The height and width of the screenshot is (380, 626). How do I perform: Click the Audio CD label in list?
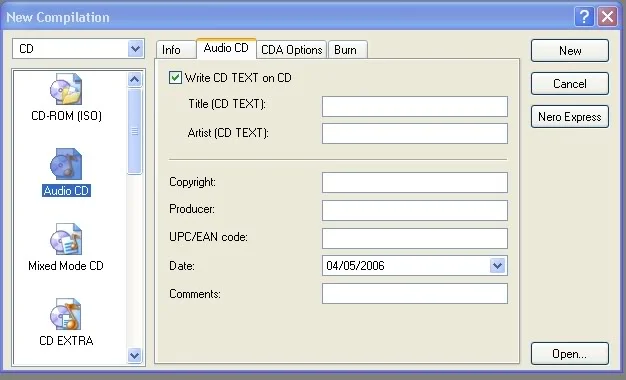tap(66, 191)
